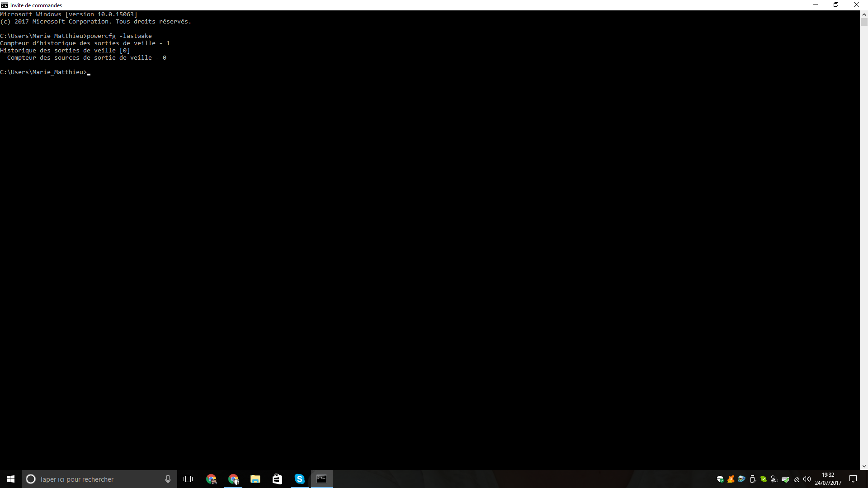Click the green Skype status tray icon
The width and height of the screenshot is (868, 488).
pyautogui.click(x=764, y=479)
